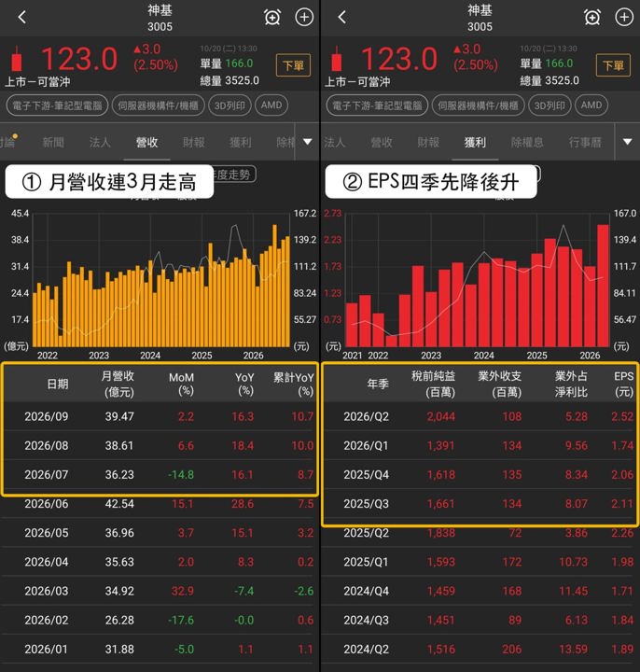Tap the 累計YoY column header
The width and height of the screenshot is (640, 672).
pos(294,384)
